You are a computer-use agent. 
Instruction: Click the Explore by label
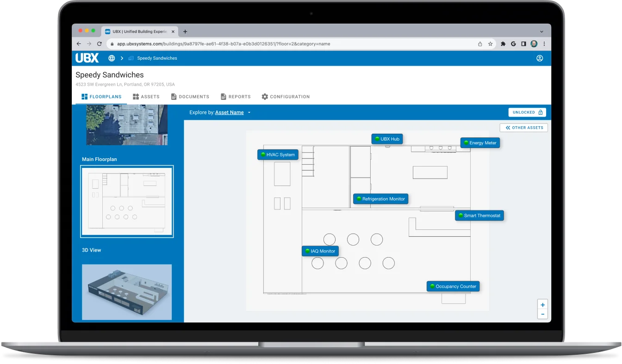click(202, 112)
